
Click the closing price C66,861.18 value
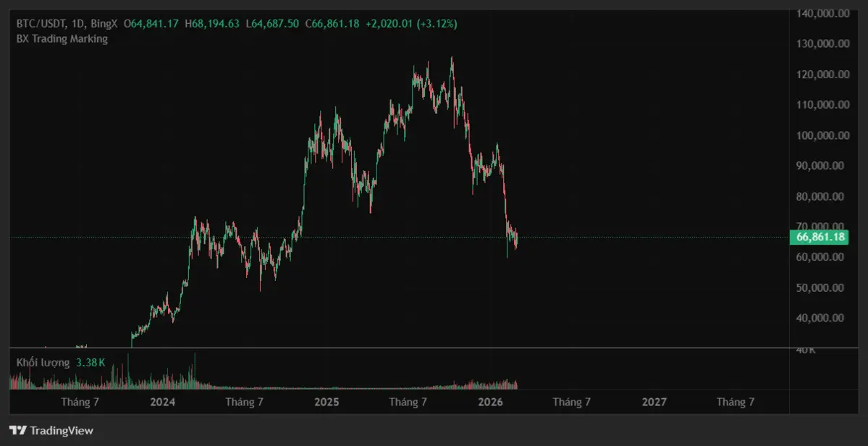click(332, 24)
